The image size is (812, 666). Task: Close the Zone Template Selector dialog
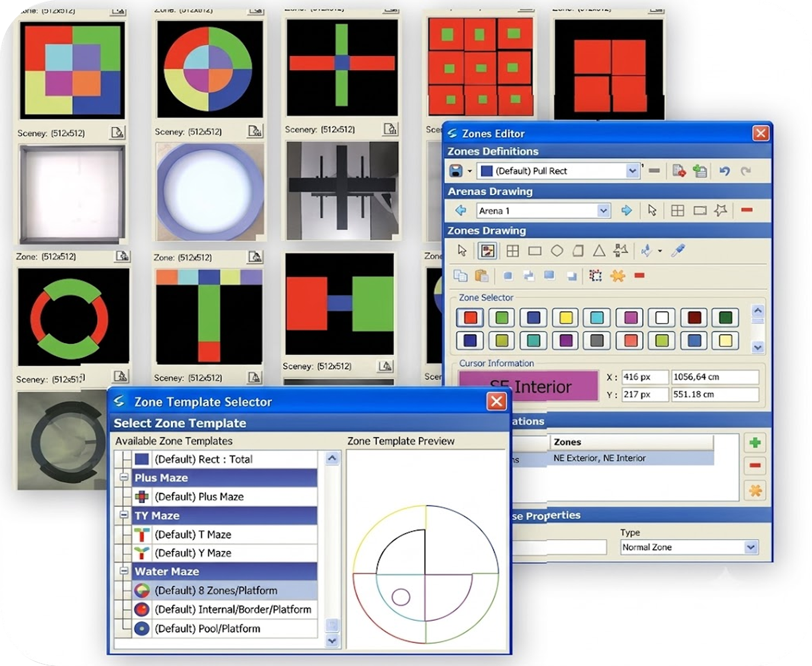point(496,401)
